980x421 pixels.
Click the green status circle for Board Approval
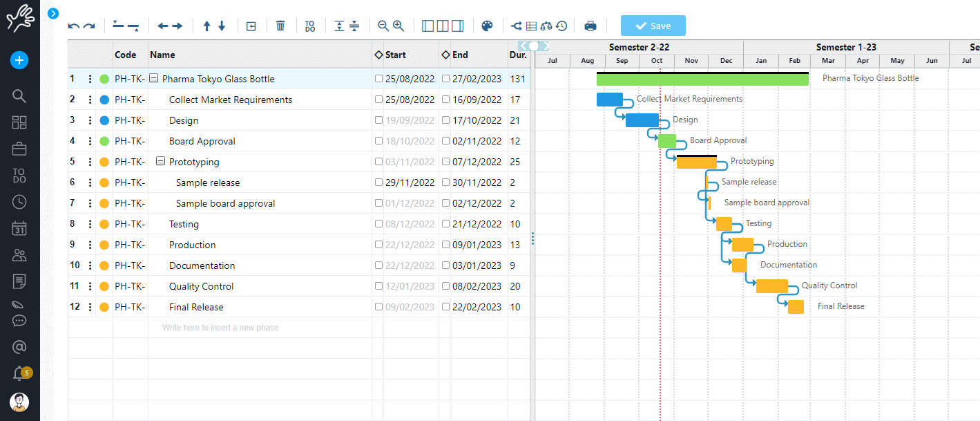tap(104, 140)
